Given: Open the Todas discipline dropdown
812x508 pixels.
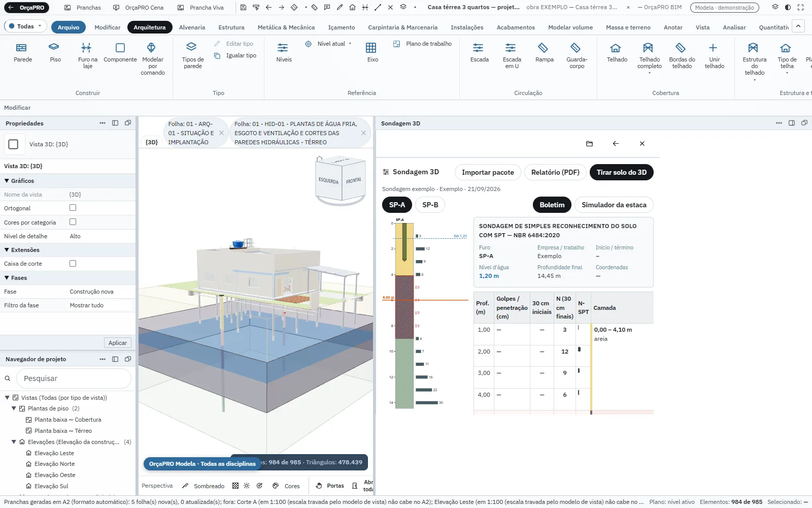Looking at the screenshot, I should pyautogui.click(x=25, y=26).
